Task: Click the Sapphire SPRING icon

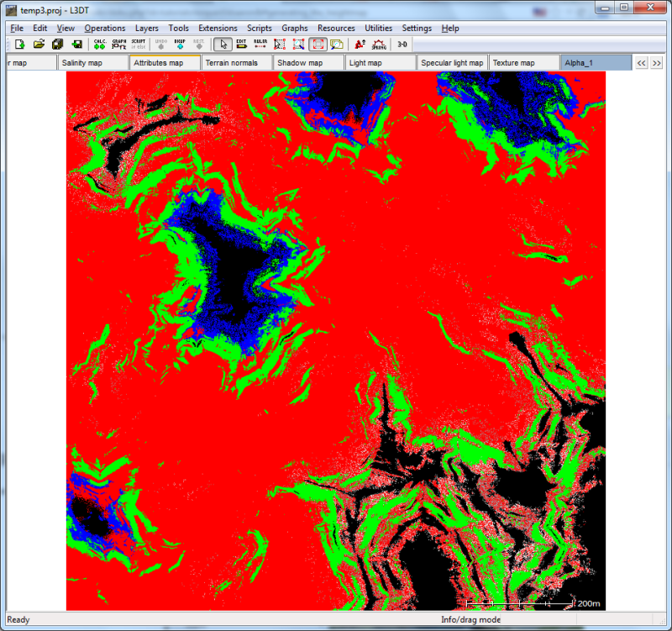Action: click(x=379, y=45)
